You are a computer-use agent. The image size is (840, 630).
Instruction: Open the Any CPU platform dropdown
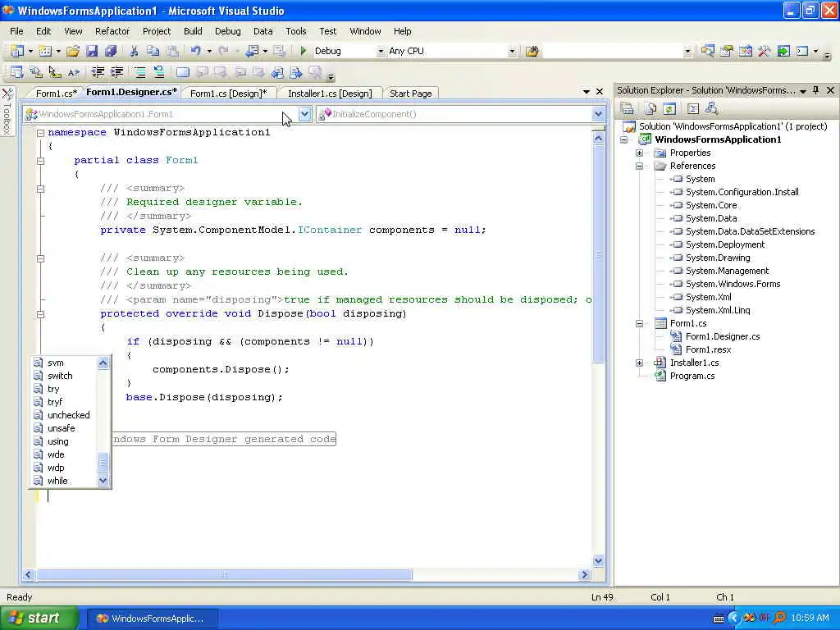pos(512,52)
